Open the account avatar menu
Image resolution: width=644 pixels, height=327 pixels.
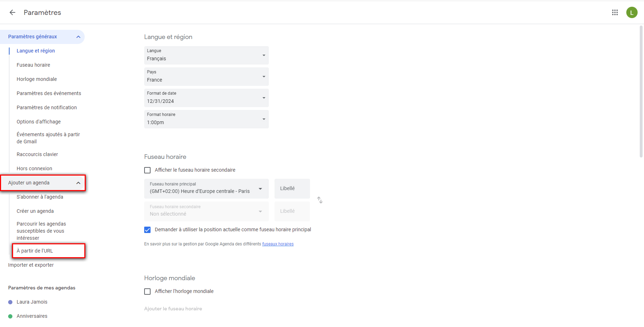point(632,12)
